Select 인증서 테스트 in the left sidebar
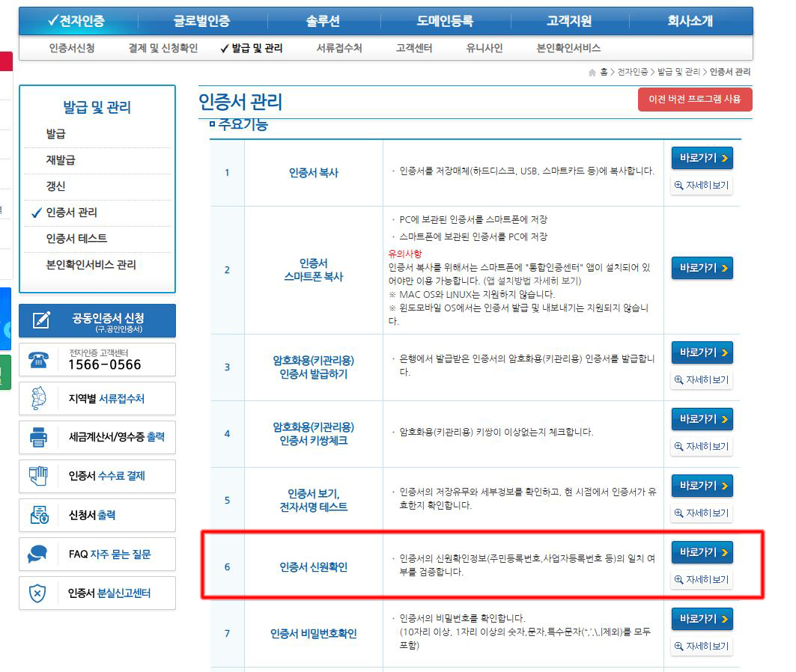 click(76, 239)
